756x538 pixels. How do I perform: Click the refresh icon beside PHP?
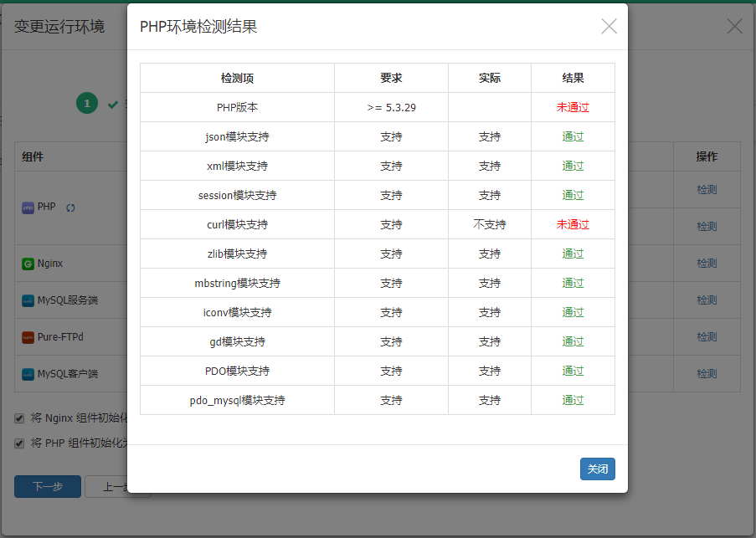[70, 208]
